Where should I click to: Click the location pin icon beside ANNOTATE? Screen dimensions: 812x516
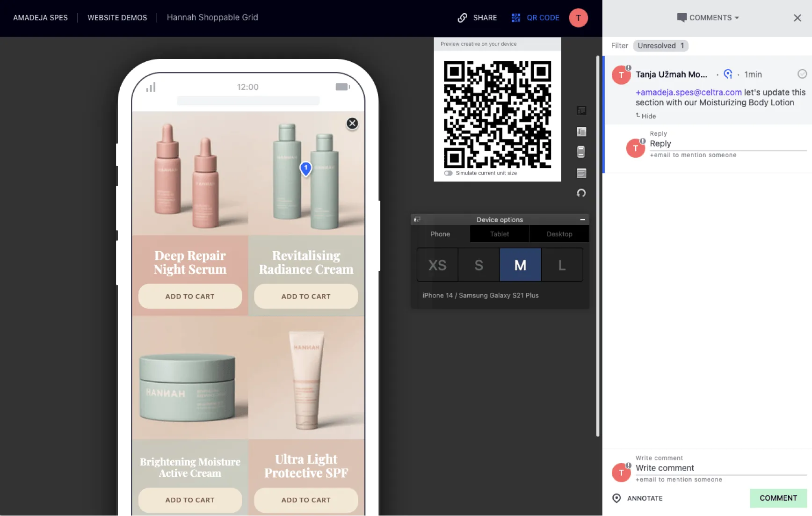point(616,498)
